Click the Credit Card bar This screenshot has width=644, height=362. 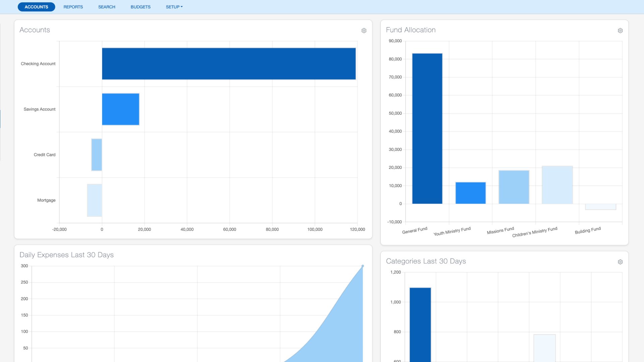click(x=97, y=155)
